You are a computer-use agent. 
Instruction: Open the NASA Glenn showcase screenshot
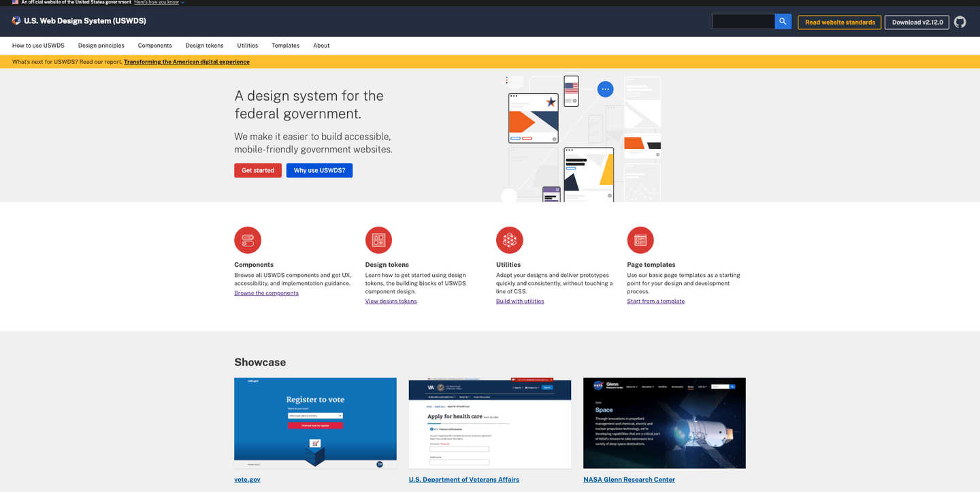[664, 423]
